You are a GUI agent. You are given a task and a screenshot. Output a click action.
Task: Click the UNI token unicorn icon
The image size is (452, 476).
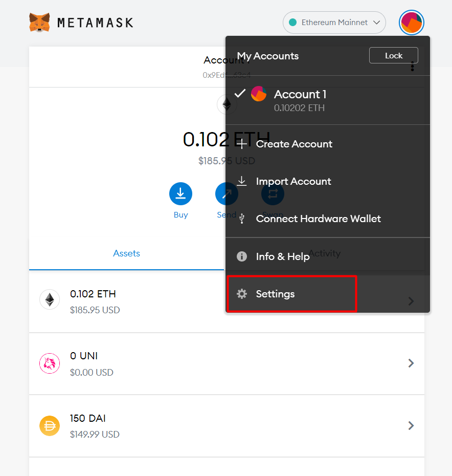click(50, 363)
